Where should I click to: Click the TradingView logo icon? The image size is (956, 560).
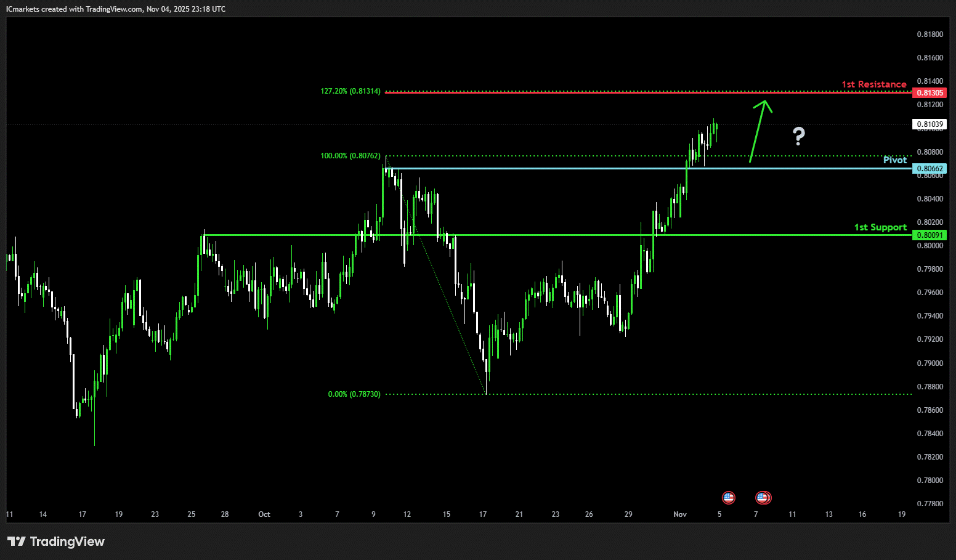tap(17, 542)
